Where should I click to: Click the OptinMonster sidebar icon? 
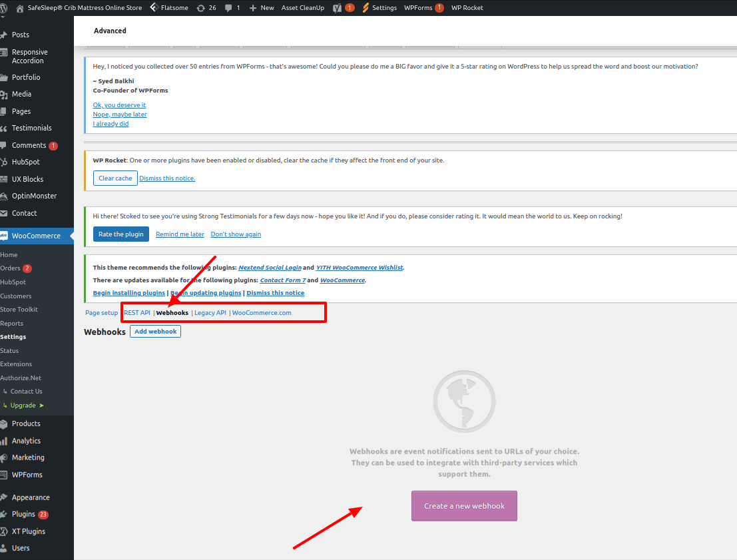(x=4, y=196)
